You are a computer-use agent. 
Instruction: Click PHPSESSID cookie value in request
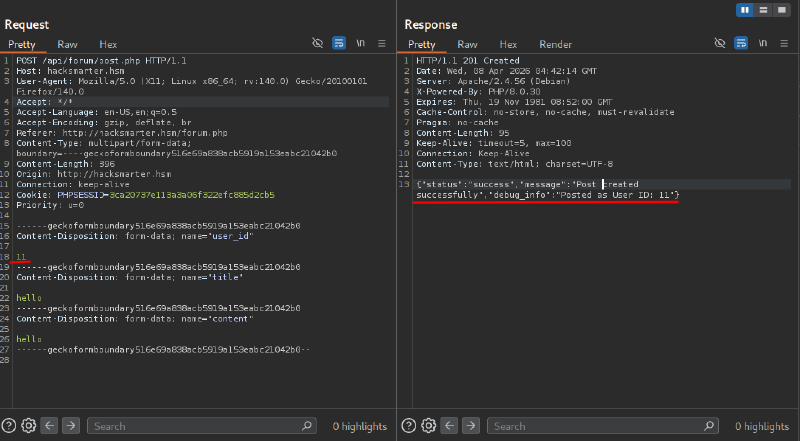click(x=192, y=194)
